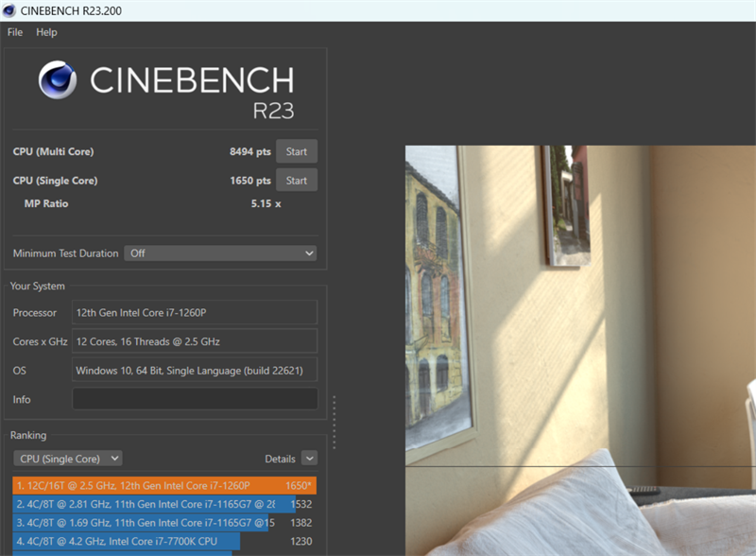Click the MP Ratio value 5.15 x
This screenshot has height=556, width=756.
pyautogui.click(x=266, y=203)
